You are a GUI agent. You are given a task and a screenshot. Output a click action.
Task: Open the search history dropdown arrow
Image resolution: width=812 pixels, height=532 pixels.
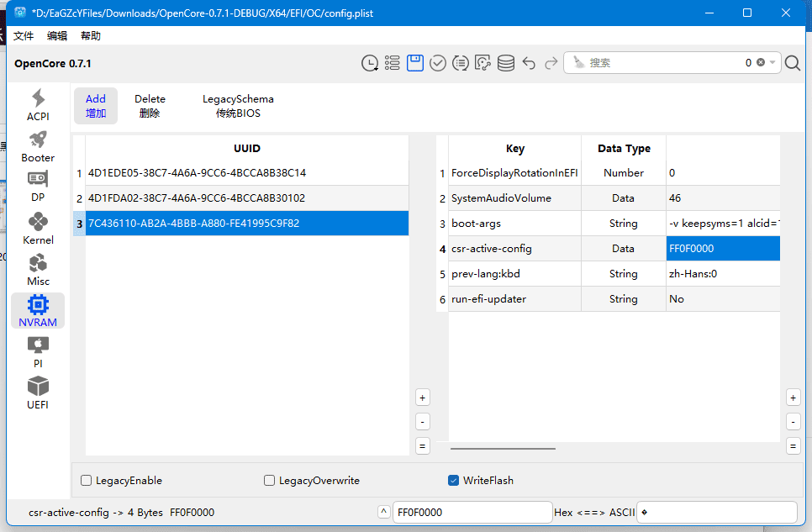(x=773, y=62)
